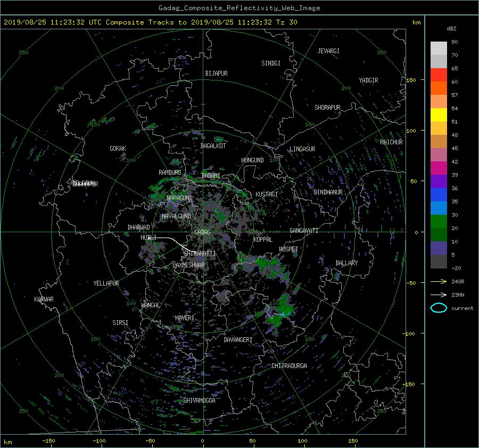Click the 'DHARWAD' city label
The image size is (479, 448).
coord(138,227)
